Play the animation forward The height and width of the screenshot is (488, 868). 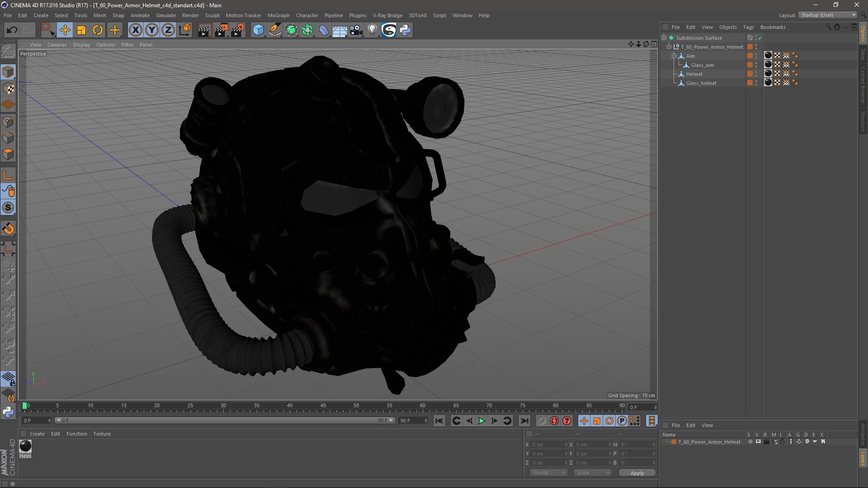481,421
